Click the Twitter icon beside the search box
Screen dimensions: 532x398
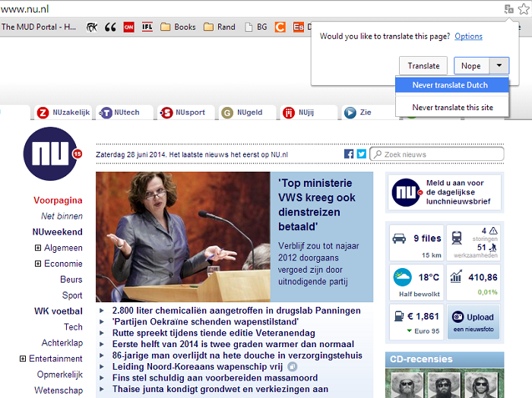[x=361, y=154]
